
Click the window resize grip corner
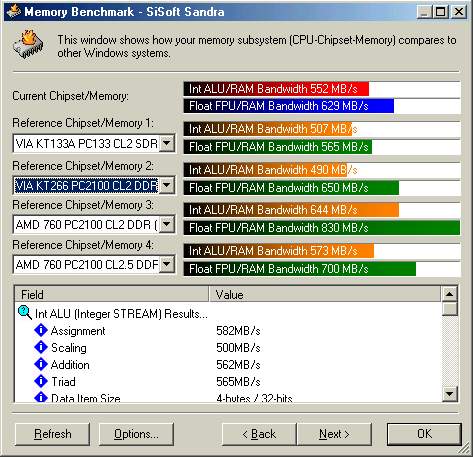(464, 448)
